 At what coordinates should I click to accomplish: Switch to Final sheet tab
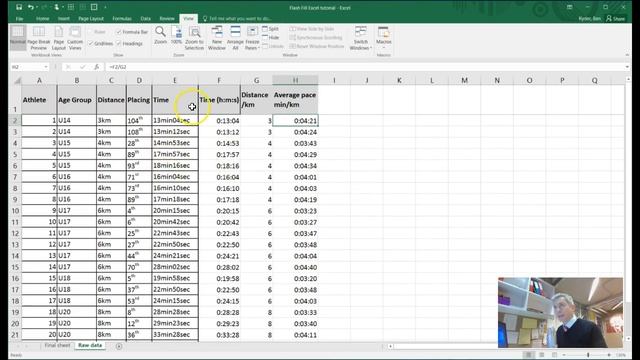pyautogui.click(x=57, y=345)
